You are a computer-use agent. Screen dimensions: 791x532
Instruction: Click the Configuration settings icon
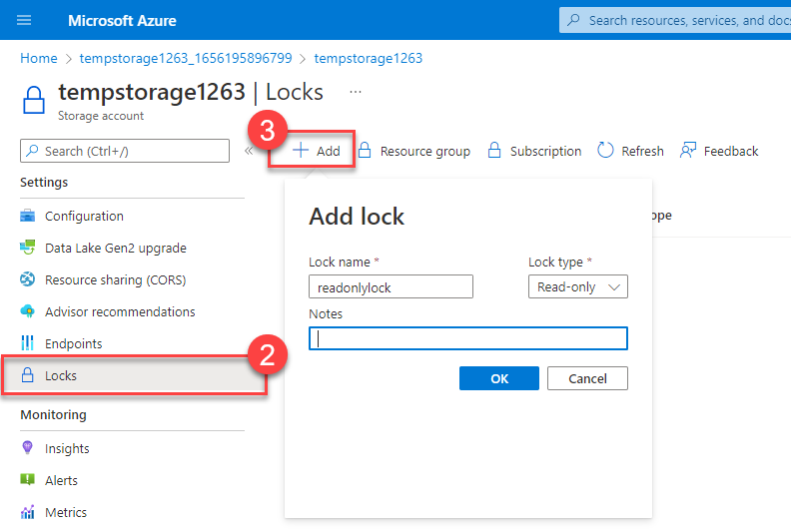pos(28,217)
